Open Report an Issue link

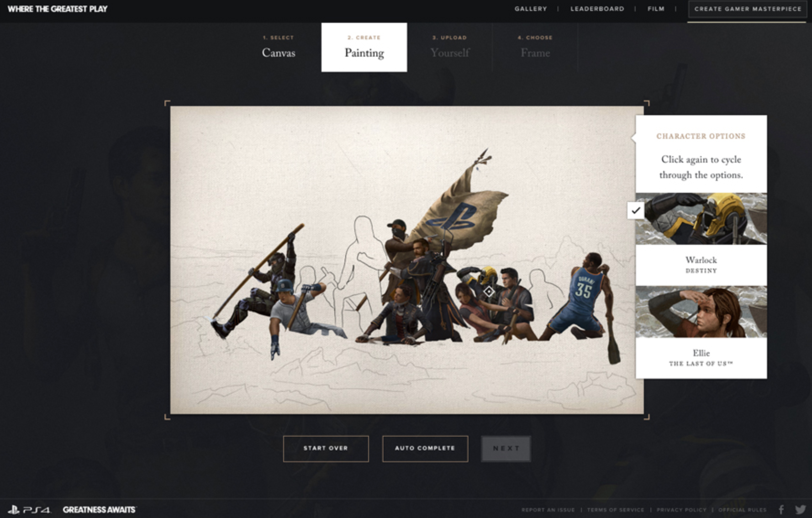[x=548, y=510]
